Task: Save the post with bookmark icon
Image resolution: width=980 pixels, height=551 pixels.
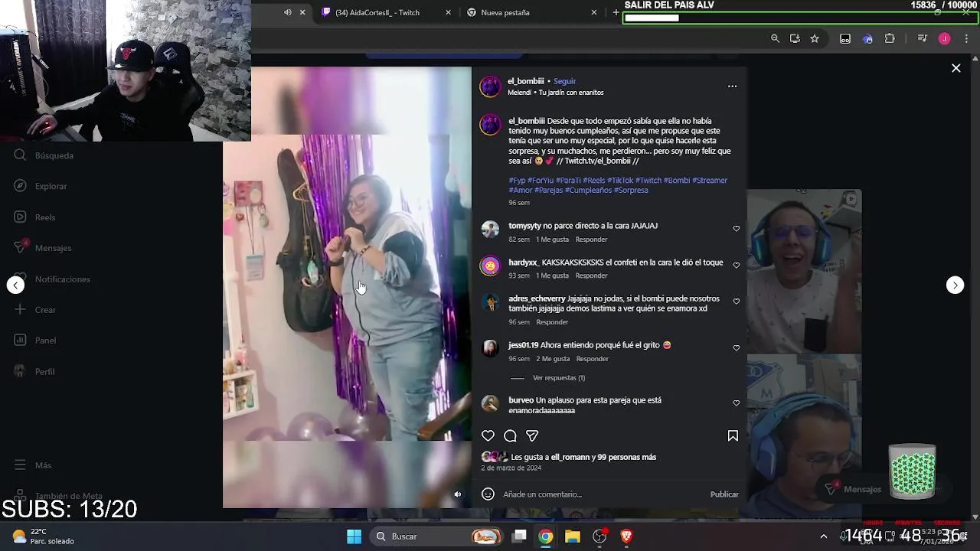Action: tap(733, 435)
